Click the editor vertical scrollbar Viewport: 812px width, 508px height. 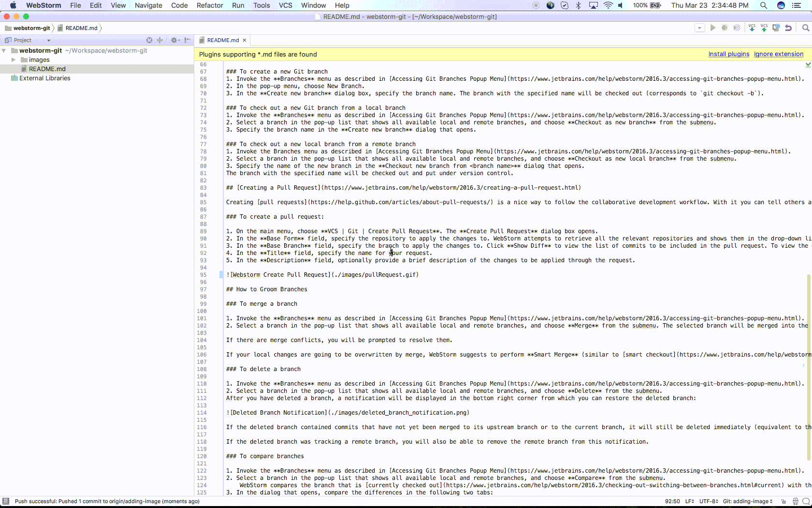pos(809,368)
